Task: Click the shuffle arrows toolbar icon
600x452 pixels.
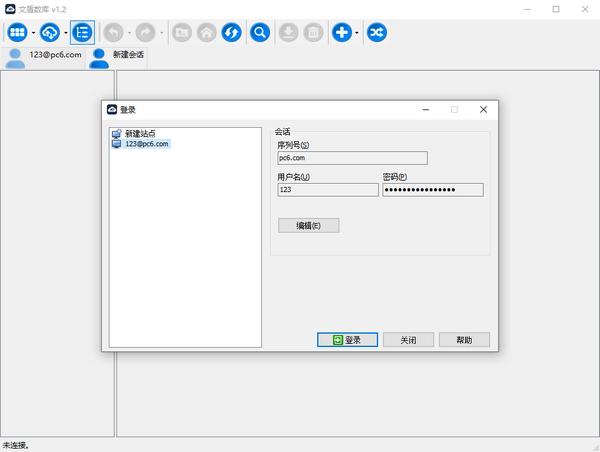Action: (x=377, y=33)
